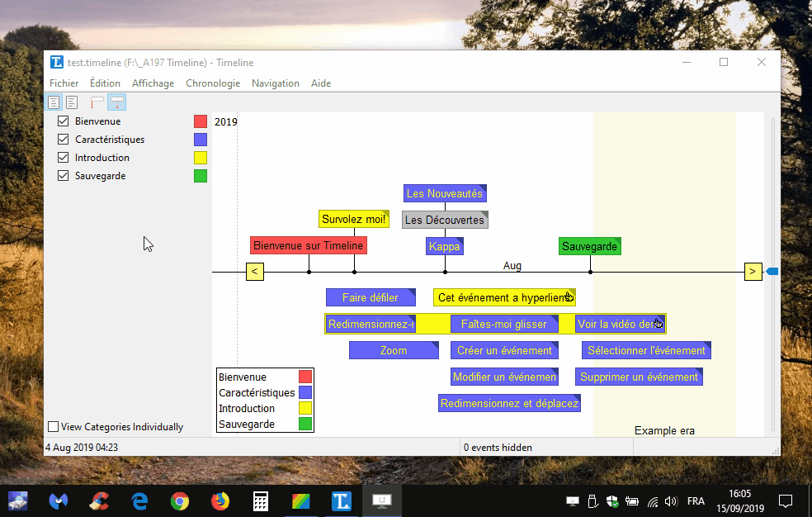Click yellow swatch beside Introduction in sidebar
This screenshot has height=517, width=812.
(x=201, y=158)
